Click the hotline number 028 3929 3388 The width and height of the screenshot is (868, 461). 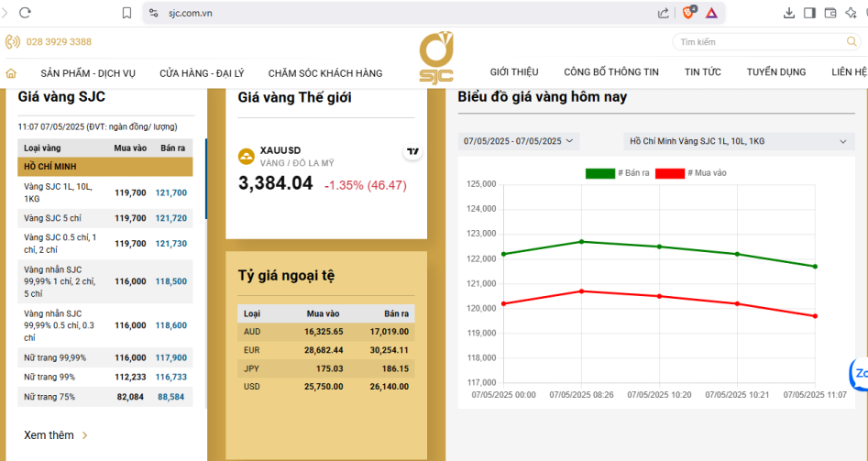click(60, 42)
